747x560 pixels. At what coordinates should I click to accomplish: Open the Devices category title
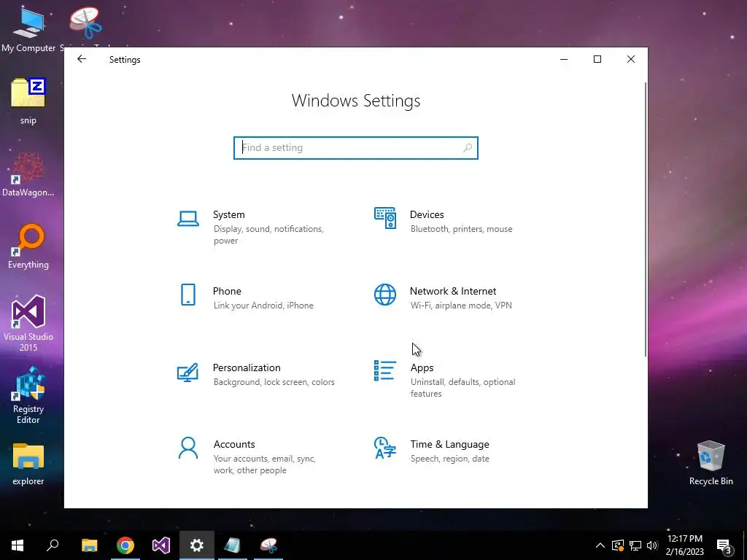(x=427, y=215)
